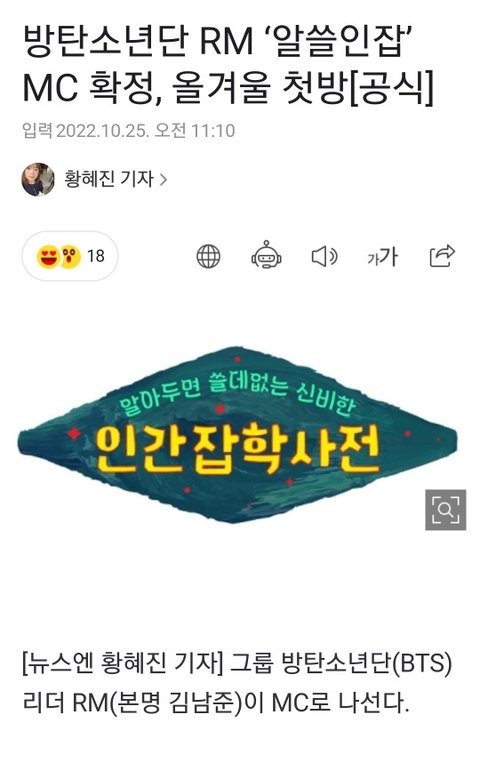Tap the share arrow icon

coord(442,256)
